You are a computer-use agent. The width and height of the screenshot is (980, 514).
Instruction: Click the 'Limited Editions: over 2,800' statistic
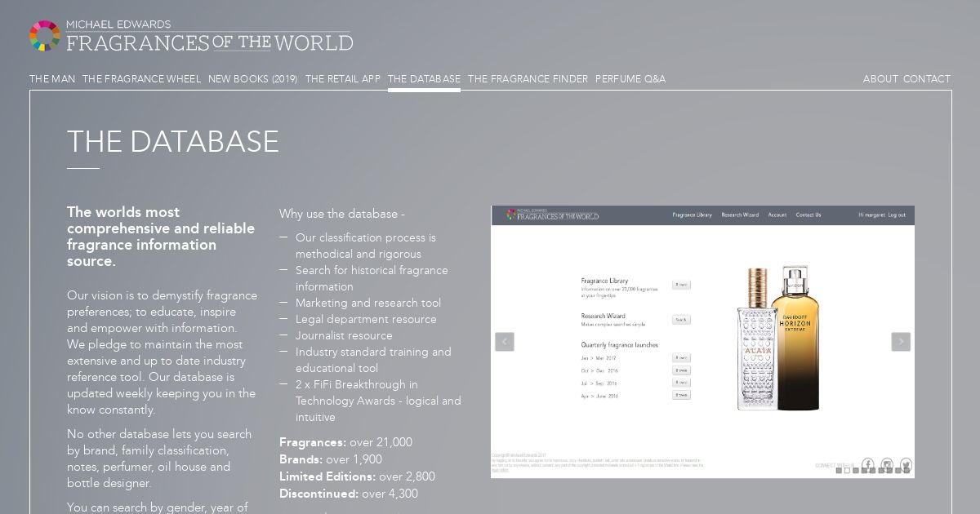(x=357, y=476)
